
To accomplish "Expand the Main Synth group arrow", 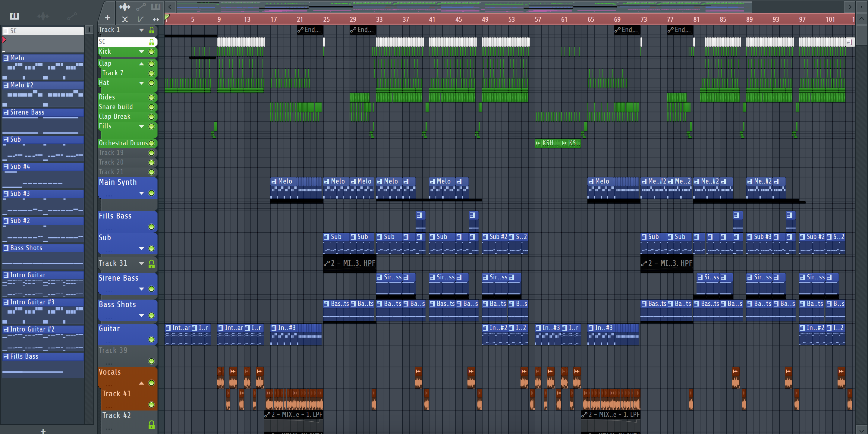I will [x=142, y=193].
